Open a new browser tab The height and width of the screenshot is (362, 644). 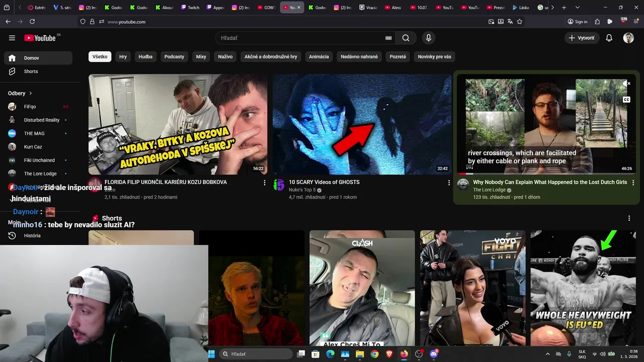[x=564, y=8]
